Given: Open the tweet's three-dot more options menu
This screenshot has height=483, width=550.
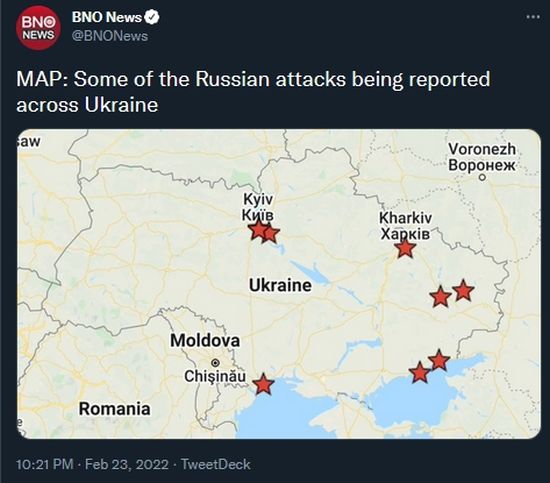Looking at the screenshot, I should [x=533, y=17].
